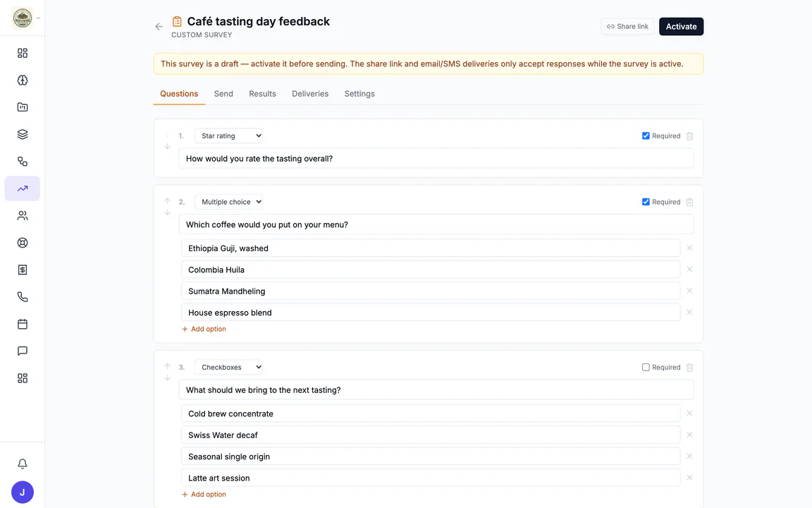The height and width of the screenshot is (508, 812).
Task: Edit the 'How would you rate the tasting overall?' field
Action: 436,159
